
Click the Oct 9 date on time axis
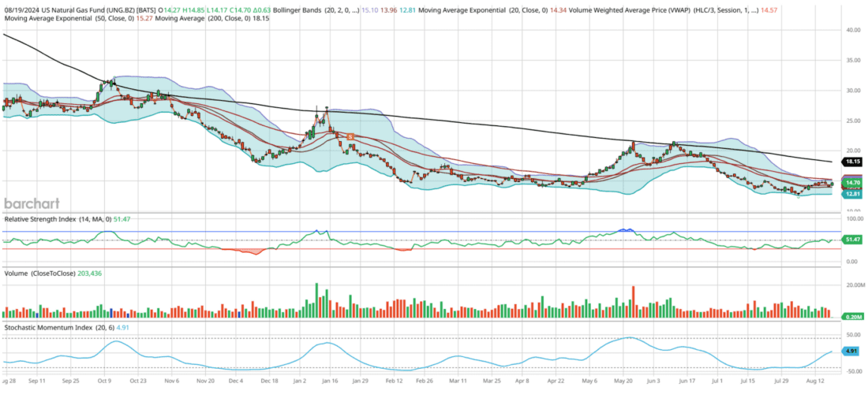[x=105, y=381]
